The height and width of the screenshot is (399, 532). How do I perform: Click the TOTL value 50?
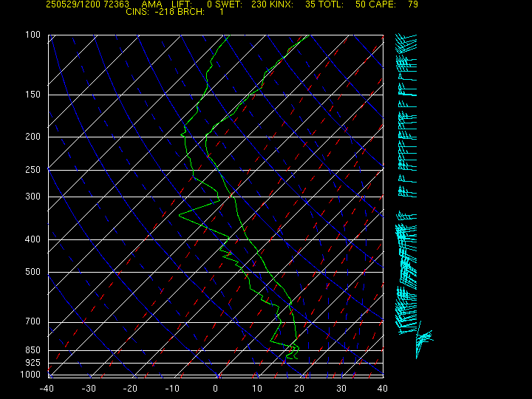tap(361, 4)
